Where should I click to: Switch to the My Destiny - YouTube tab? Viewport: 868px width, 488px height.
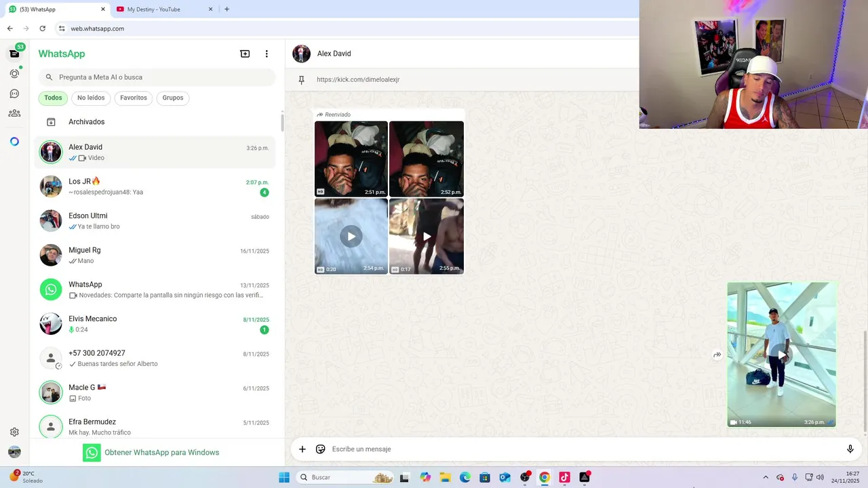pos(164,9)
